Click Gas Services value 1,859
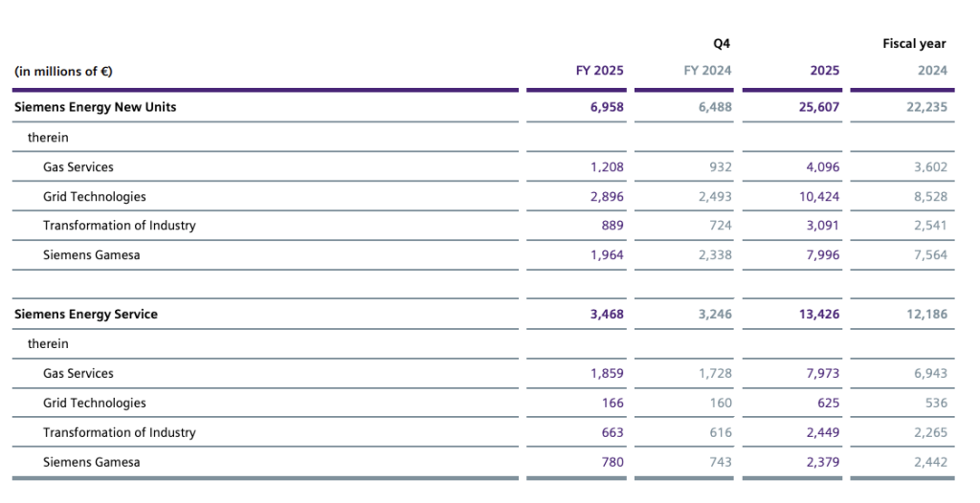 pos(607,374)
